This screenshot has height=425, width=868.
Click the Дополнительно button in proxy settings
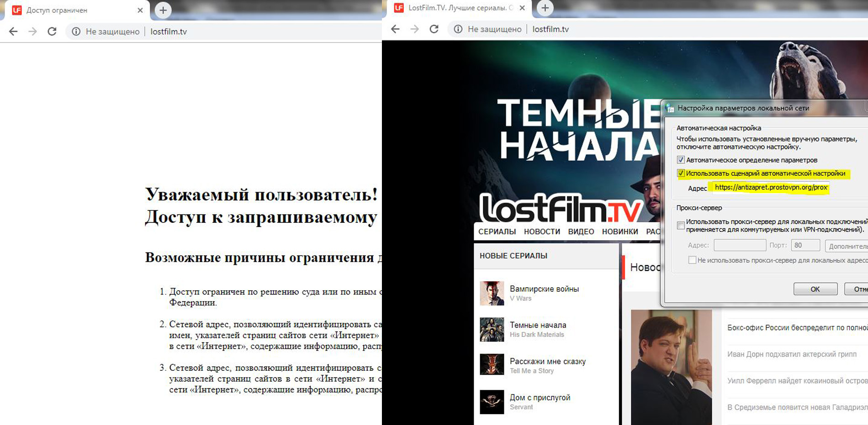point(846,246)
